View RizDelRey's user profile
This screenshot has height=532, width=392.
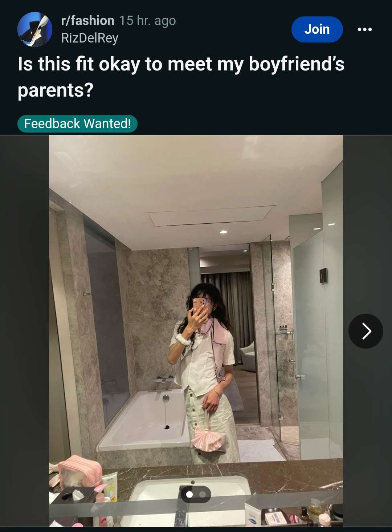click(x=90, y=38)
